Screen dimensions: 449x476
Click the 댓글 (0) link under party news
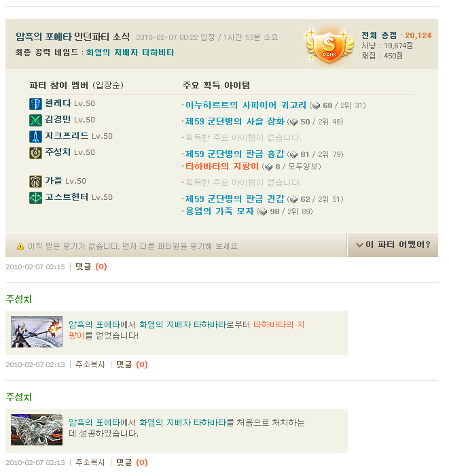coord(91,267)
